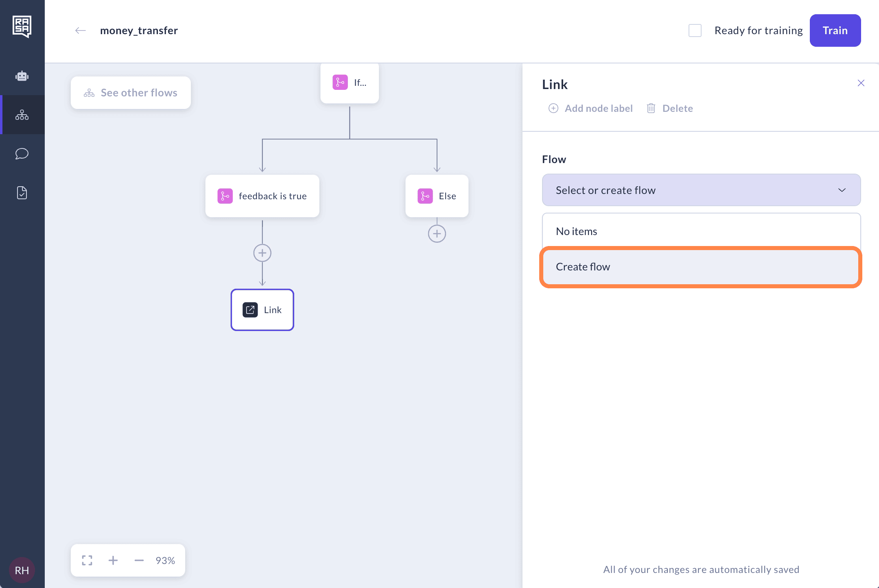
Task: Expand See other flows
Action: 131,93
